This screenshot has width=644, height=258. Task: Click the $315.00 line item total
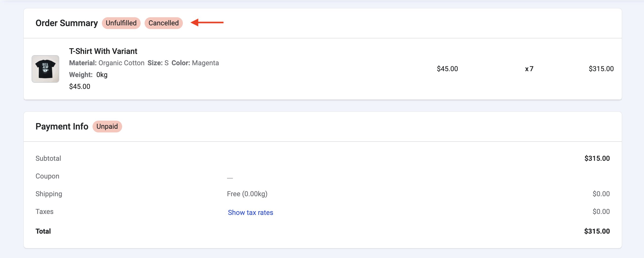601,69
